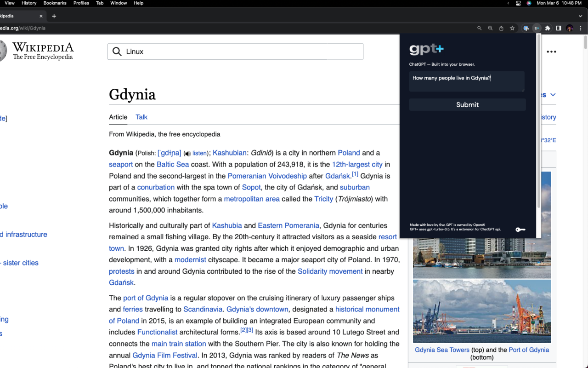Follow the Solidarity movement link
Screen dimensions: 588x368
point(330,271)
